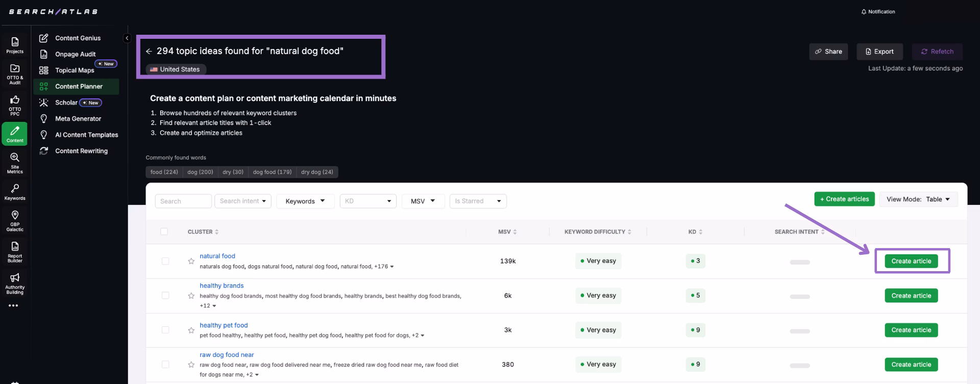Screen dimensions: 980x384
Task: Click the cluster Search input field
Action: 183,201
